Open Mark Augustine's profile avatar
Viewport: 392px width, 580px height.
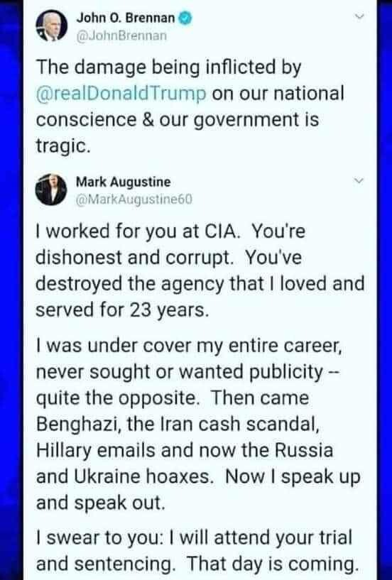(x=51, y=190)
